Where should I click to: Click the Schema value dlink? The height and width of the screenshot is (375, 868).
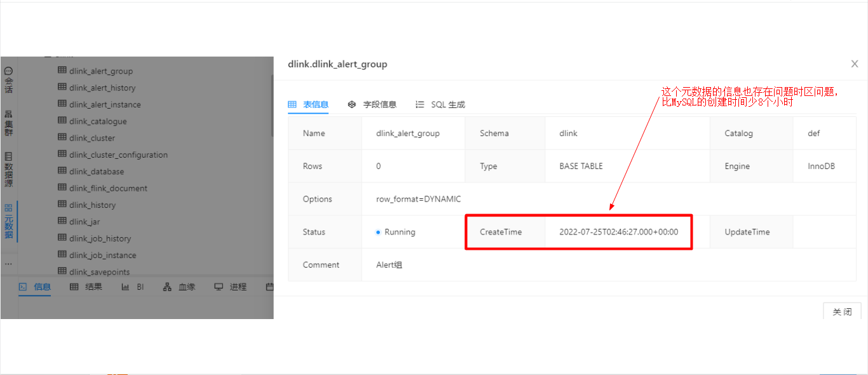point(568,133)
